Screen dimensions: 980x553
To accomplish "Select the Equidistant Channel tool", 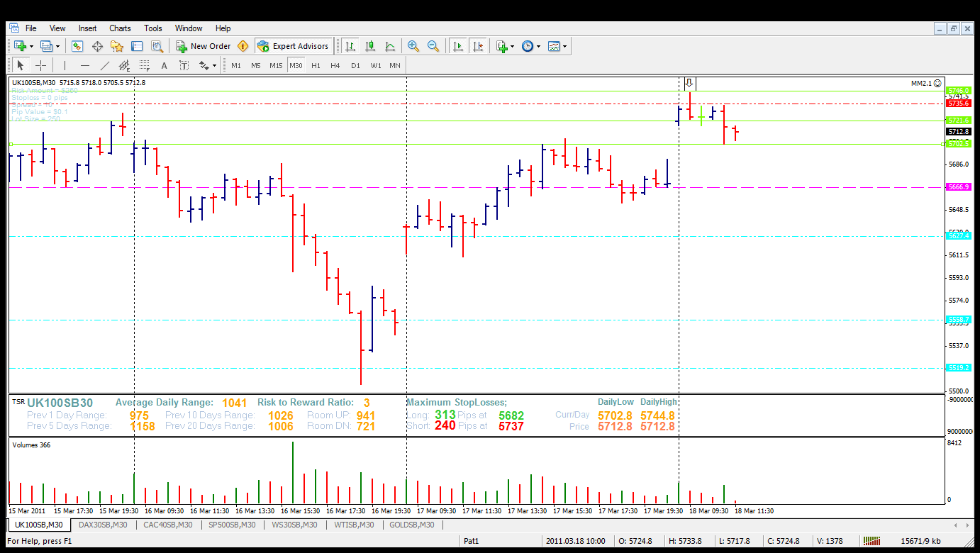I will click(124, 65).
